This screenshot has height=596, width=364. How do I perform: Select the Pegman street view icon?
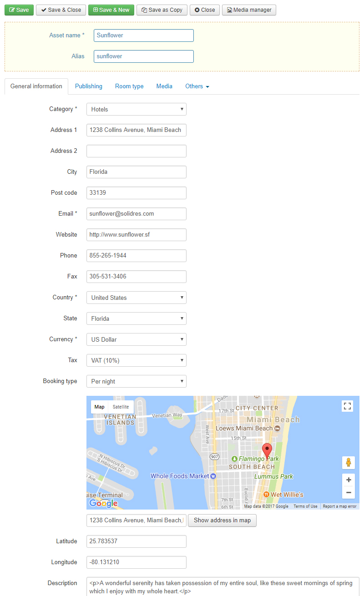pyautogui.click(x=348, y=462)
